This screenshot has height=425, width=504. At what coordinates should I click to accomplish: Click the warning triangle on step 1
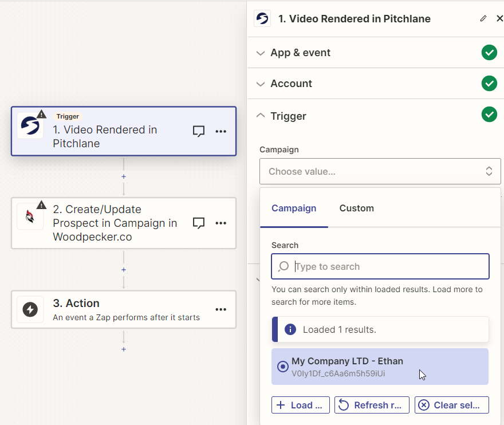pyautogui.click(x=41, y=114)
